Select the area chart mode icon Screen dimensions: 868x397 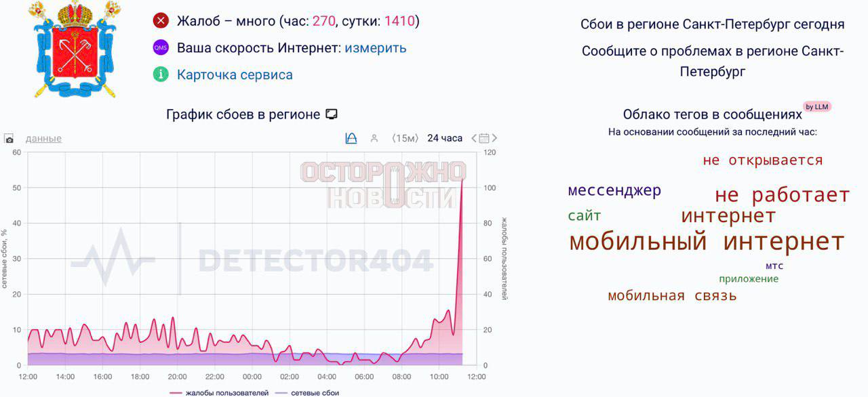351,138
